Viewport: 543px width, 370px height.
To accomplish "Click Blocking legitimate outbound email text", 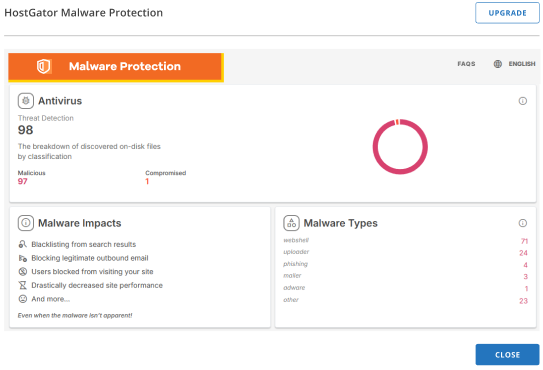I will [90, 258].
